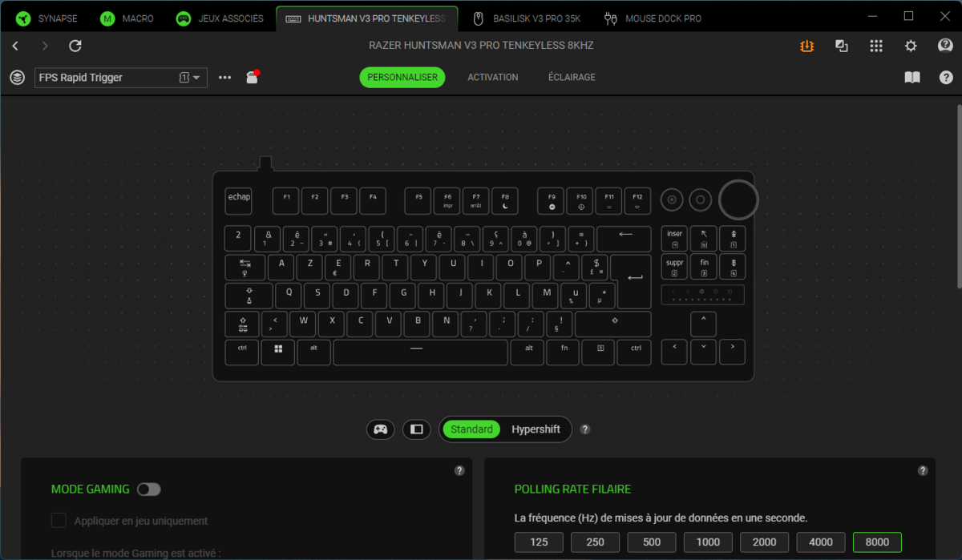Switch to the gamepad controller view
The width and height of the screenshot is (962, 560).
pyautogui.click(x=381, y=429)
